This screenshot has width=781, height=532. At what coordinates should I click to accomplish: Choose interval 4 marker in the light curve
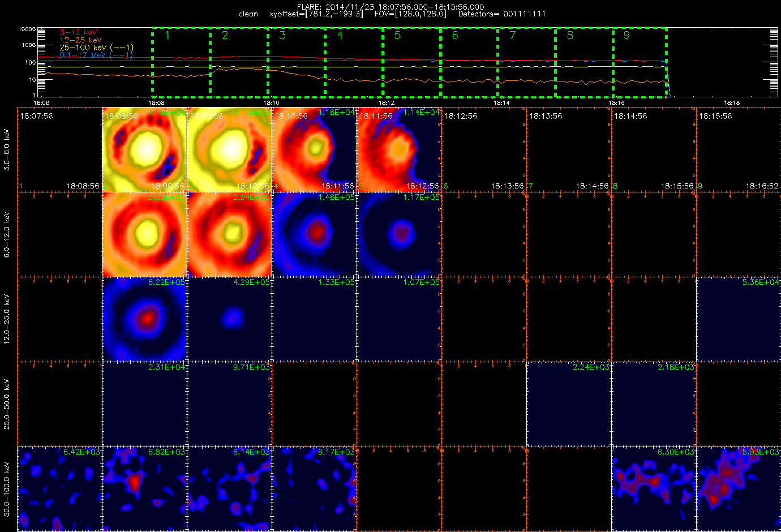[340, 35]
